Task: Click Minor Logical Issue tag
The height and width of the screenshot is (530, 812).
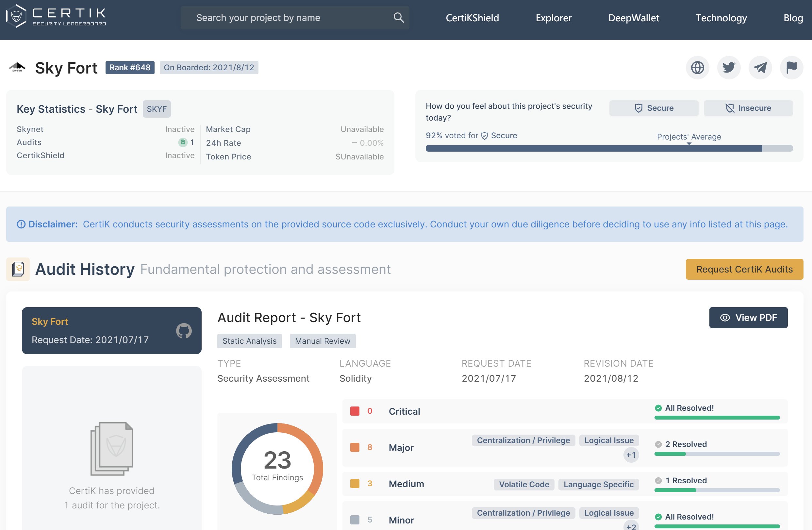Action: coord(609,513)
